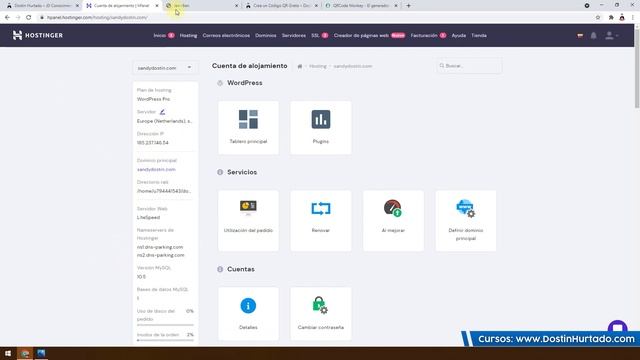Open the Detalles account card
Screen dimensions: 640x360
tap(248, 313)
